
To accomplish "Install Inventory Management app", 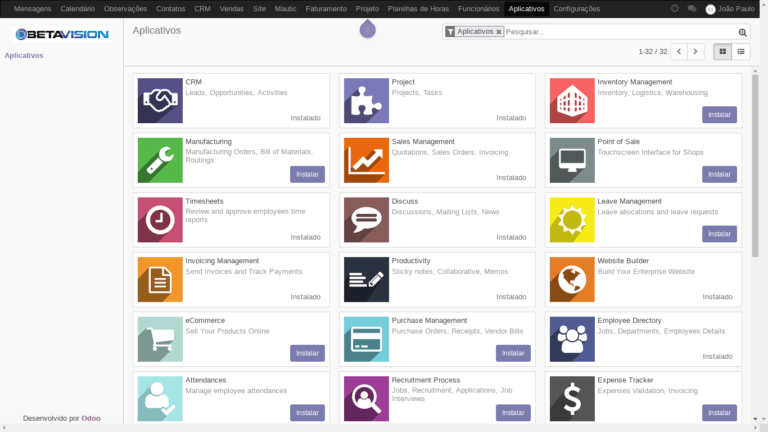I will (x=719, y=115).
